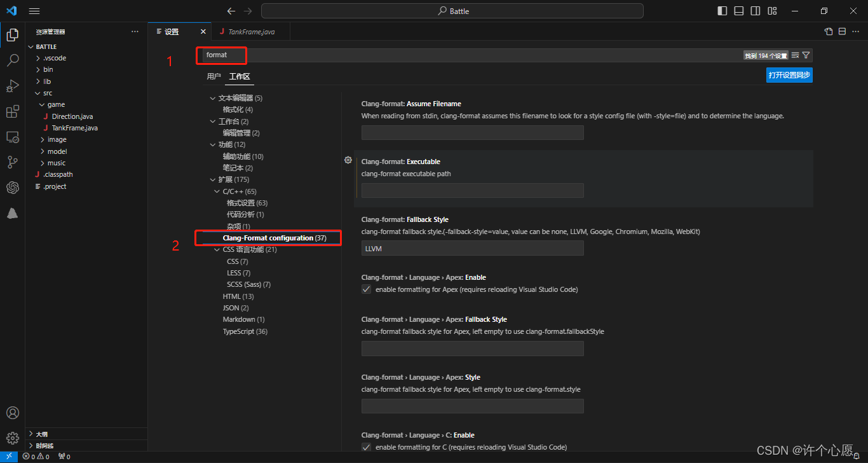Click the Executable path input field

(x=473, y=190)
